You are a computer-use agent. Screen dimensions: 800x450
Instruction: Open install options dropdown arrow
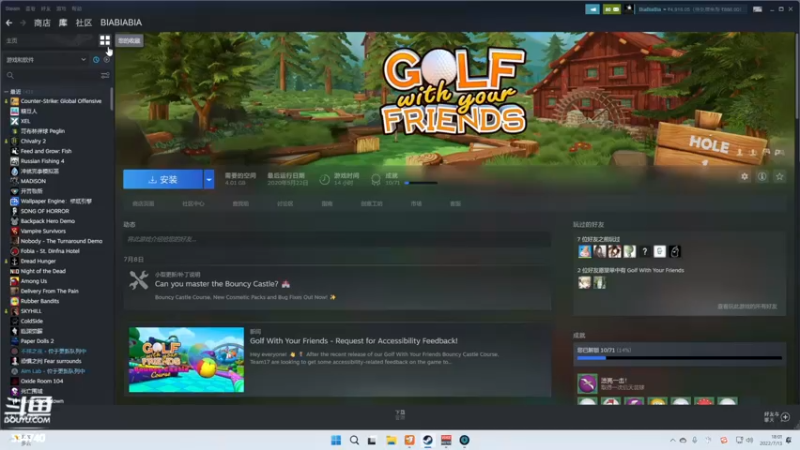pos(209,180)
